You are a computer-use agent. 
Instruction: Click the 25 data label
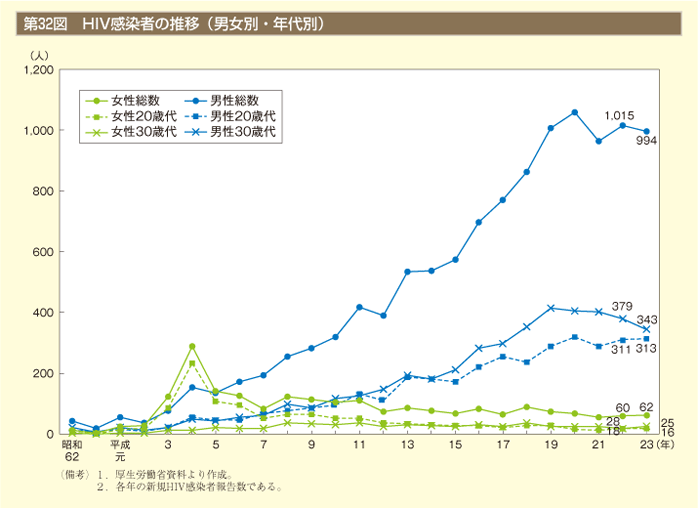pyautogui.click(x=667, y=423)
